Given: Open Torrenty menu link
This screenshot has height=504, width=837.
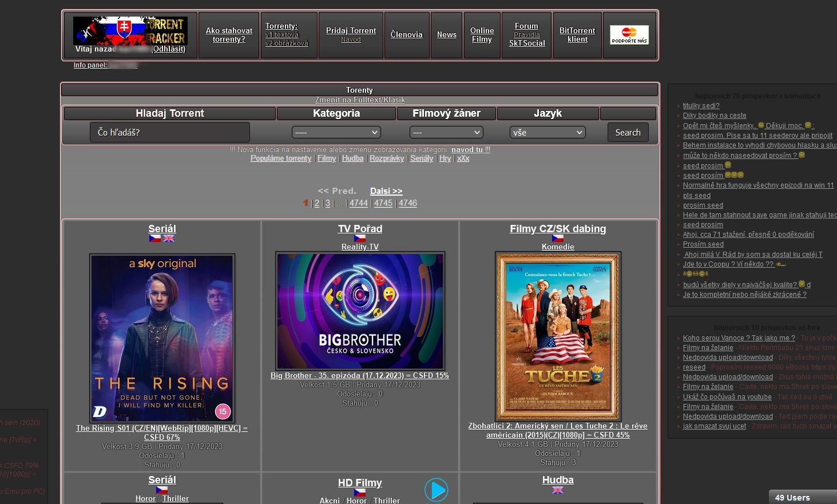Looking at the screenshot, I should 281,26.
